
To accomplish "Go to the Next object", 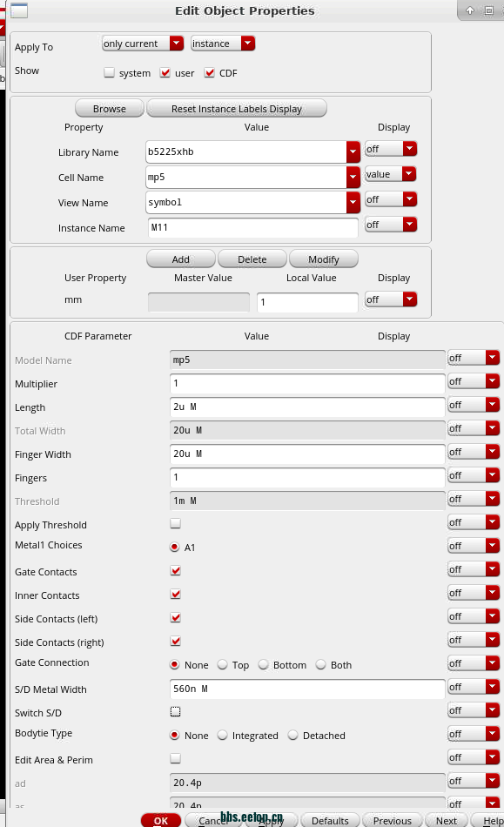I will [446, 820].
